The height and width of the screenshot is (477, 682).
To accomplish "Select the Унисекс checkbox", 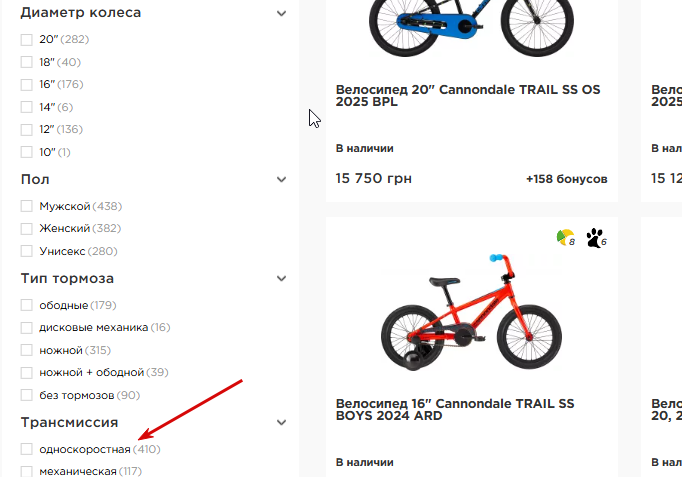I will point(27,252).
